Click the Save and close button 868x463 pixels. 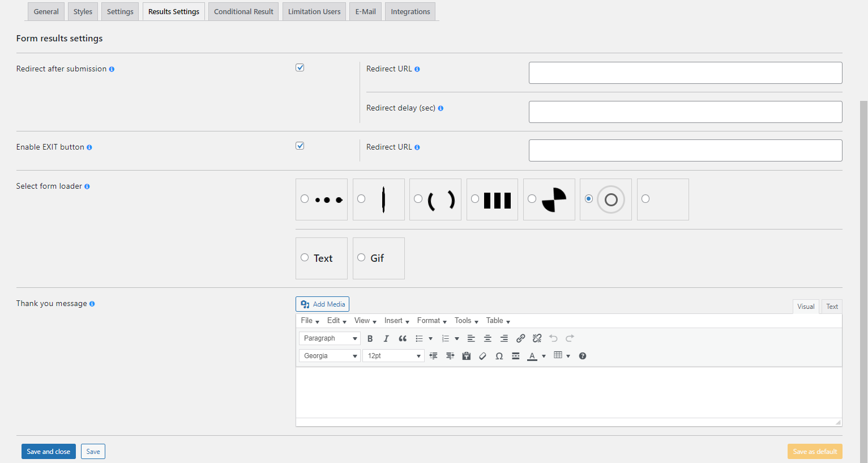coord(49,452)
